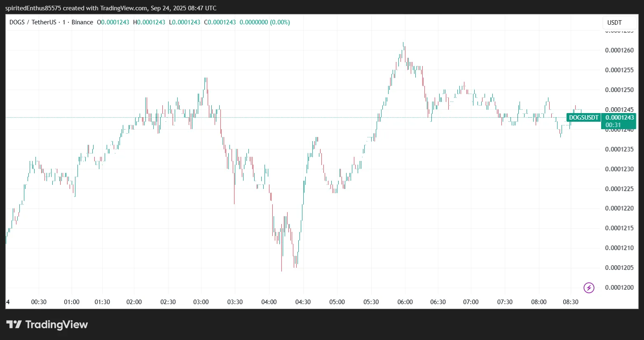The height and width of the screenshot is (340, 644).
Task: Select the Binance exchange label in legend
Action: tap(82, 22)
